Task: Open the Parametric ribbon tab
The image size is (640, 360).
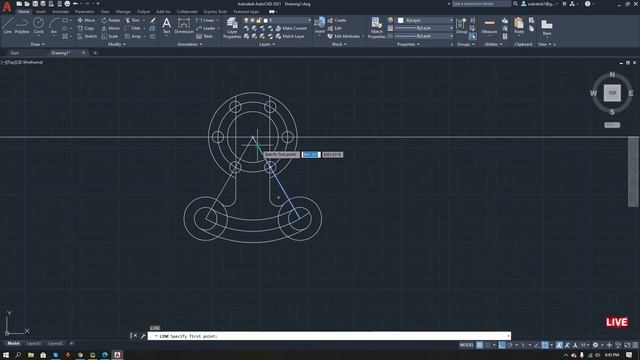Action: [x=84, y=12]
